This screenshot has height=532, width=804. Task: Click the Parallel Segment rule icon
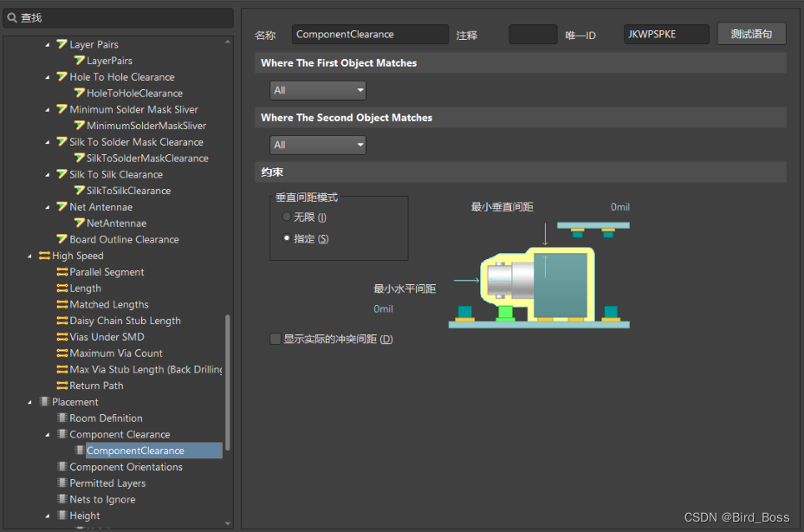coord(62,272)
